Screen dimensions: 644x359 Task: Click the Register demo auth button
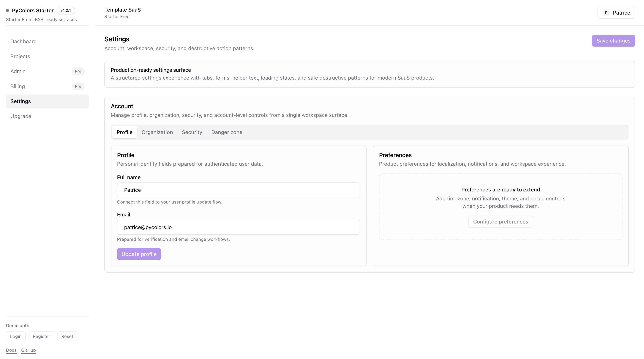click(42, 336)
